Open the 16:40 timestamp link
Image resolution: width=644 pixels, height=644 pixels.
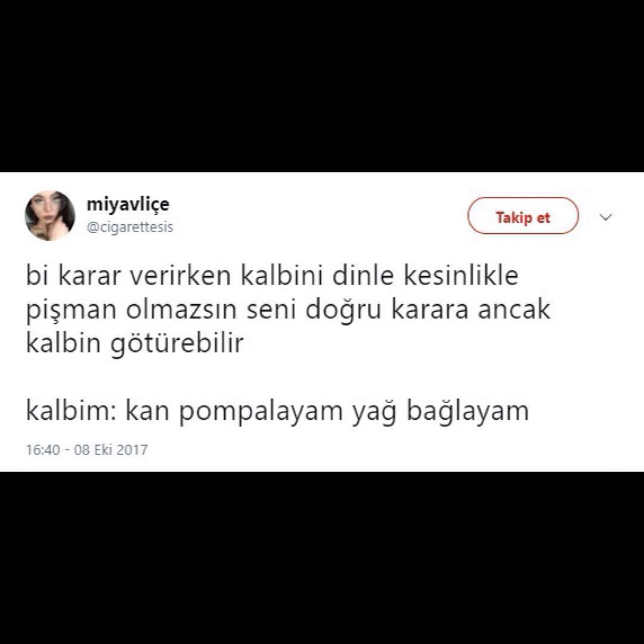[43, 450]
